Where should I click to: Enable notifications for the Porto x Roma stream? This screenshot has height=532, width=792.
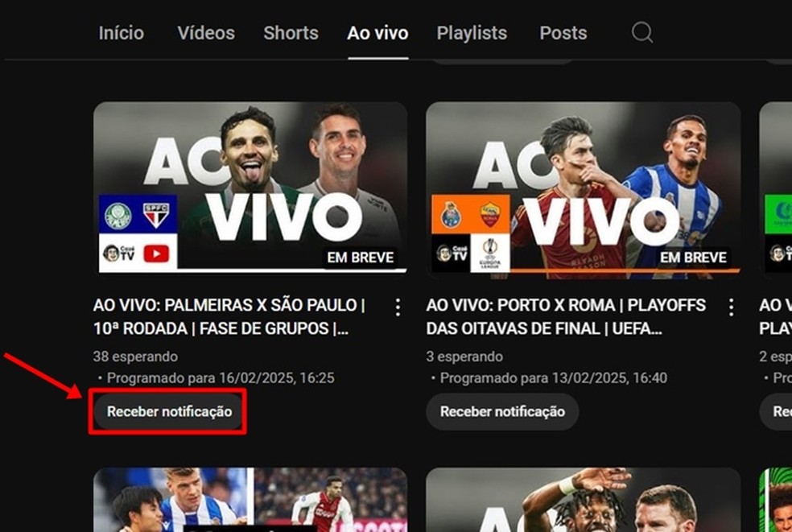point(501,411)
